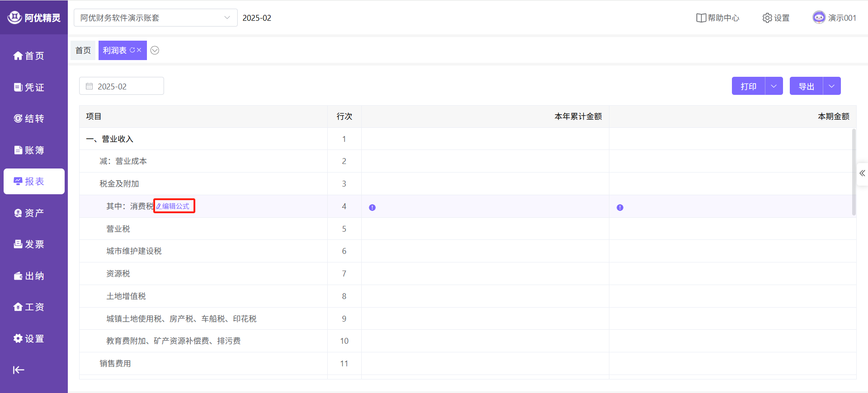Go to 结转 in the sidebar
Screen dimensions: 868x393
click(29, 119)
